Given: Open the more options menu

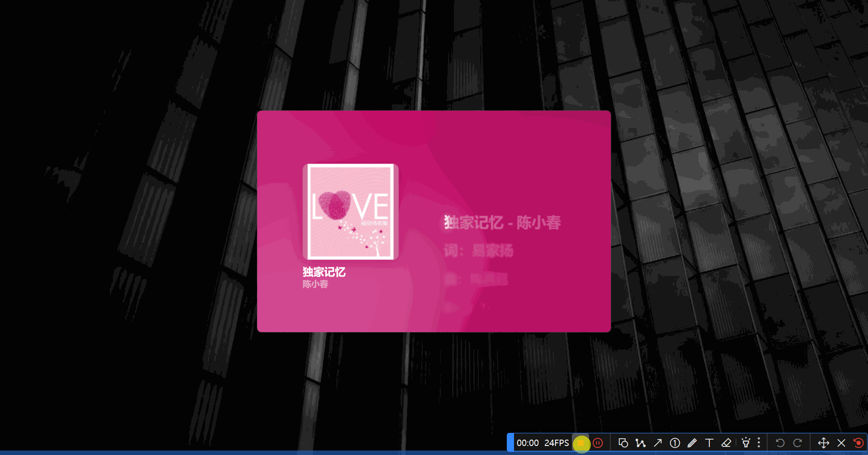Looking at the screenshot, I should click(x=759, y=443).
